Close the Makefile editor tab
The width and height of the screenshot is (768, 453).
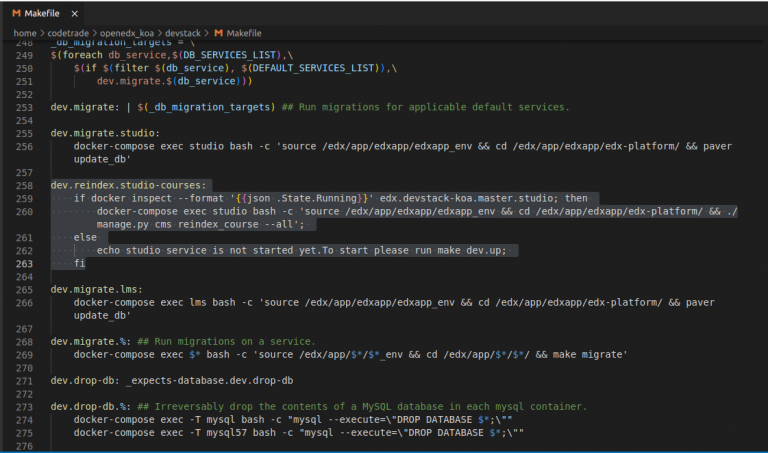(75, 12)
